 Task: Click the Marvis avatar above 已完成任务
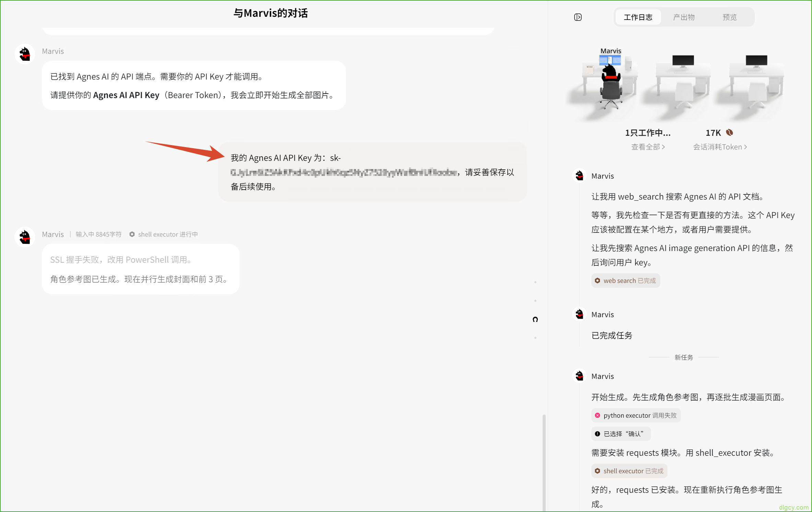click(x=579, y=314)
